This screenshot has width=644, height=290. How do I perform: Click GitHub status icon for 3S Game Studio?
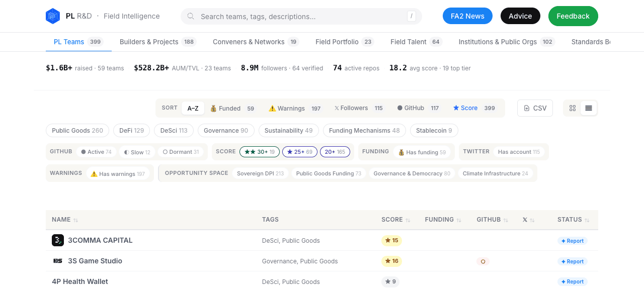pos(483,261)
